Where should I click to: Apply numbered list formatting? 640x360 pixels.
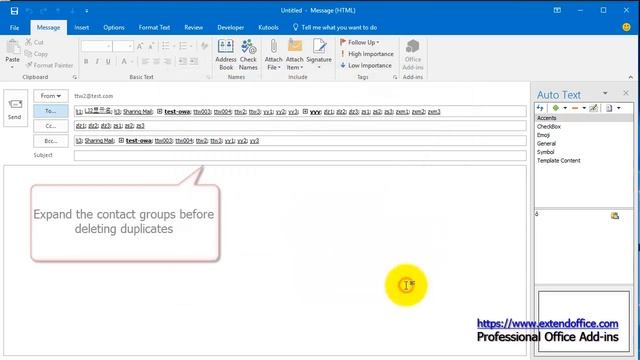click(x=183, y=46)
